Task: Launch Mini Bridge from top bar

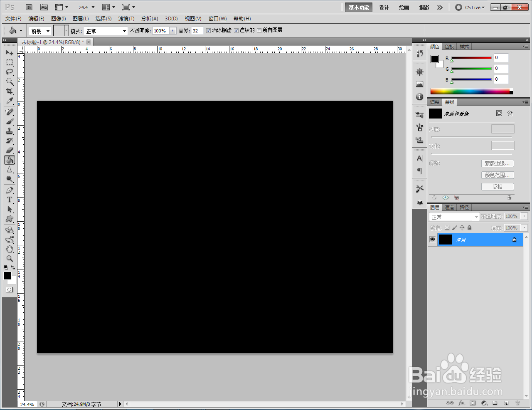Action: (44, 7)
